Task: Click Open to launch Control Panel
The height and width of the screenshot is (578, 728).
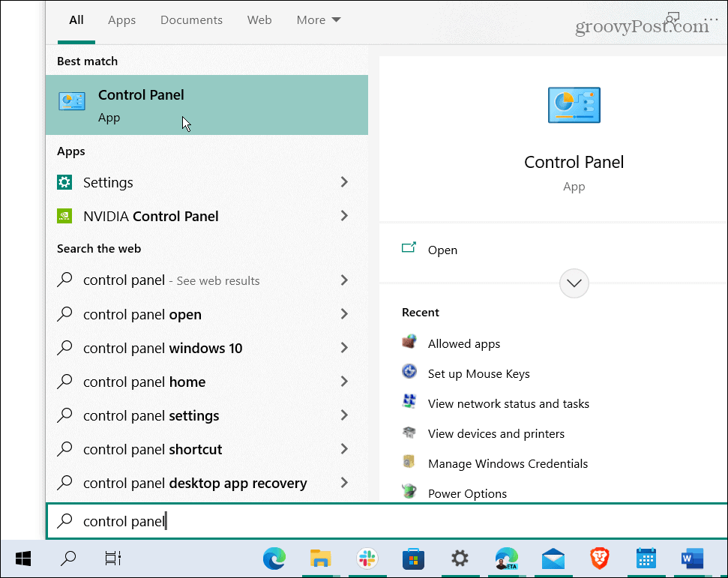Action: pos(442,250)
